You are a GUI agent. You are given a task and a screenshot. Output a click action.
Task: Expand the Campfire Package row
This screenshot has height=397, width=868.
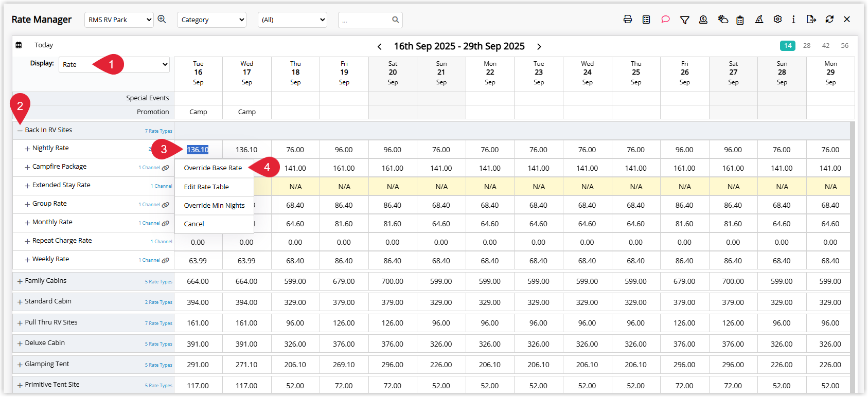click(x=27, y=167)
